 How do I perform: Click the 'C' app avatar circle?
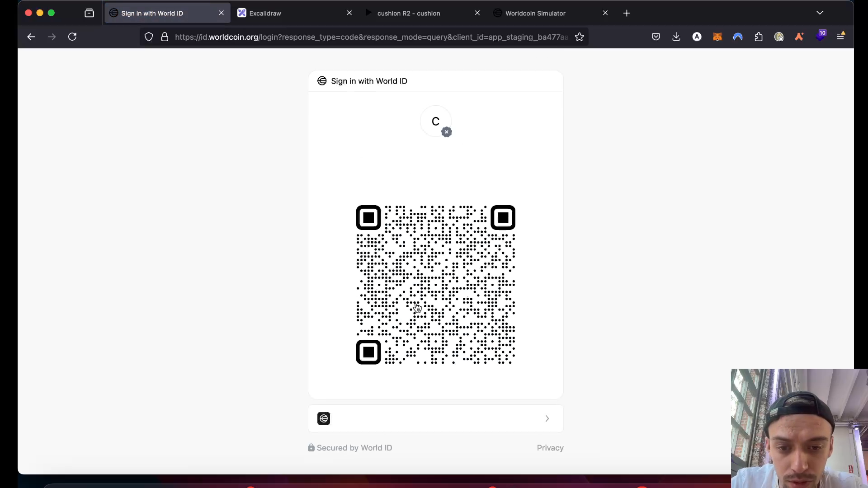(x=435, y=121)
